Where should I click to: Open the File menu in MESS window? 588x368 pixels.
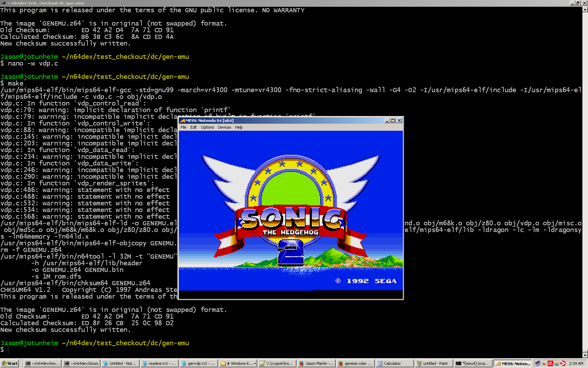tap(183, 127)
